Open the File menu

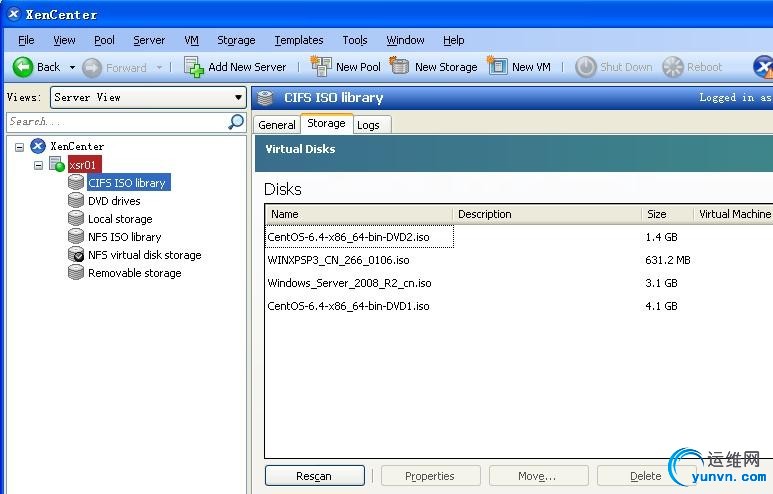[x=26, y=40]
